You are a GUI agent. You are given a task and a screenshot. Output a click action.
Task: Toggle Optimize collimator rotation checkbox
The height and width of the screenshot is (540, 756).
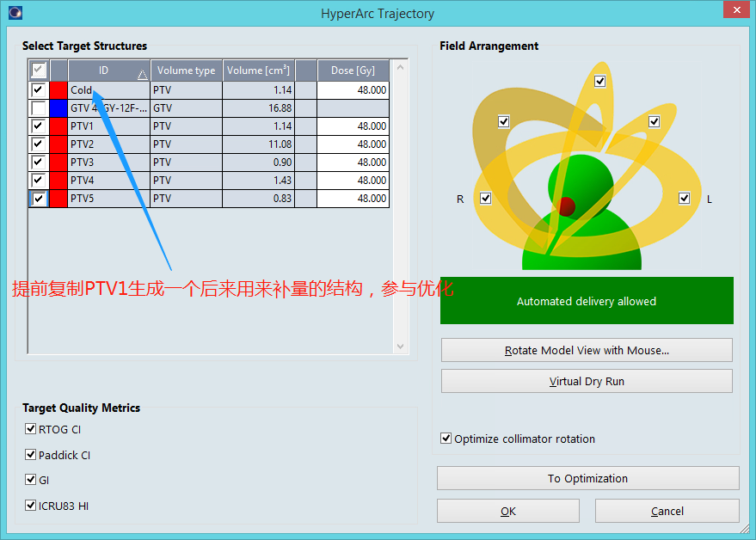tap(446, 439)
